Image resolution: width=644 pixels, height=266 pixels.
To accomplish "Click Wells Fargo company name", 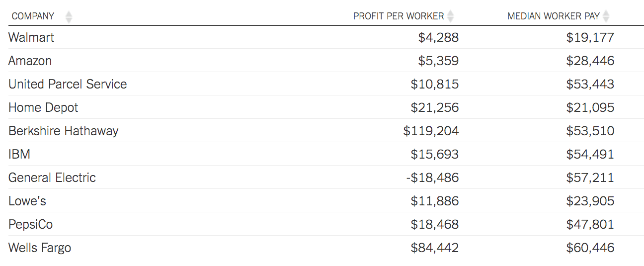I will [40, 248].
